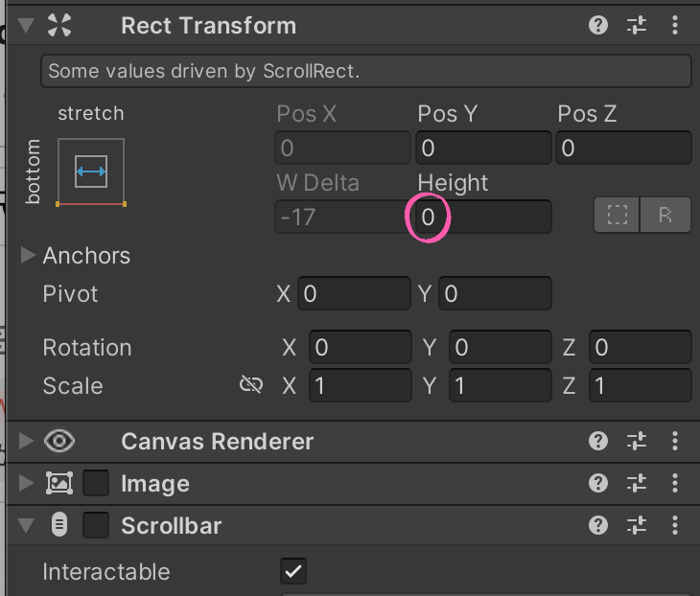Open the anchor presets stretch box

[91, 172]
